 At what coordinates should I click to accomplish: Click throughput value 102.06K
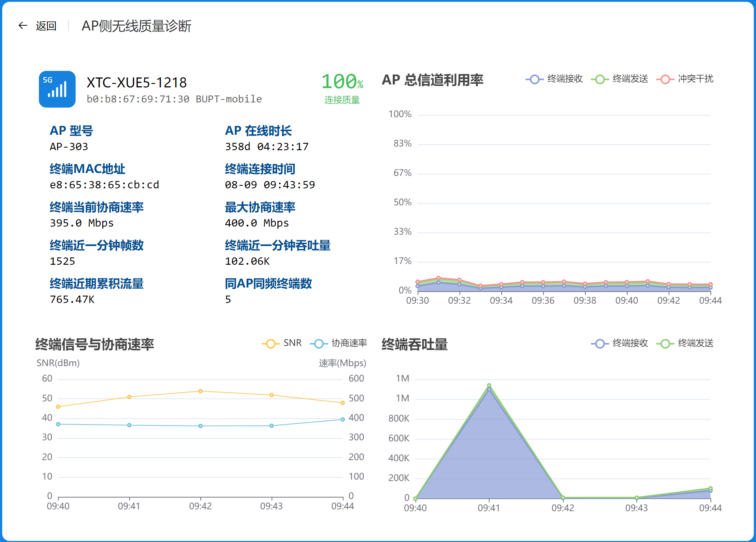coord(247,261)
